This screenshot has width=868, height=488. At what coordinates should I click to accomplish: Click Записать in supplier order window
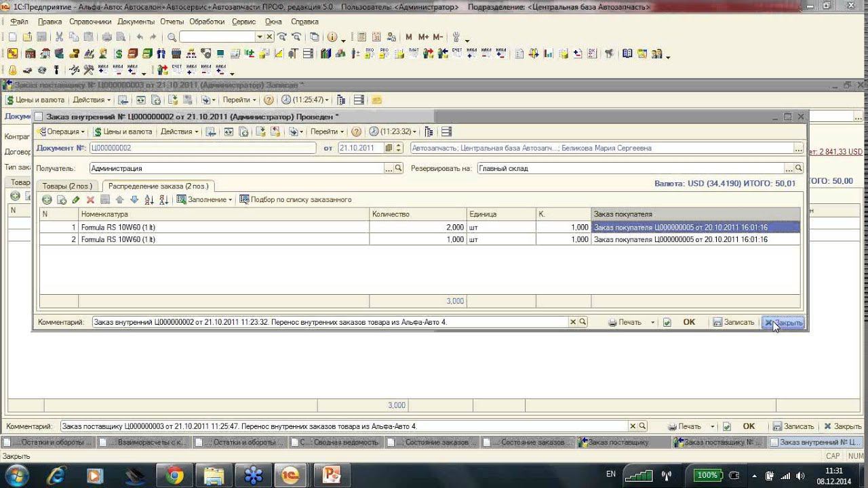coord(792,426)
